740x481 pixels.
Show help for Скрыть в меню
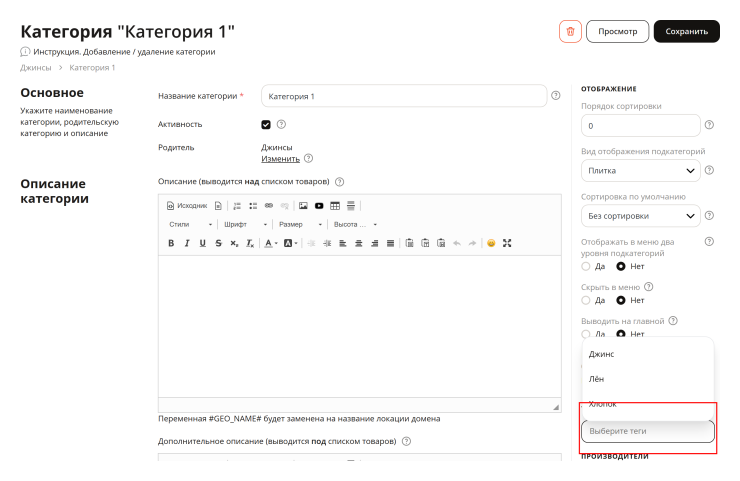[649, 287]
